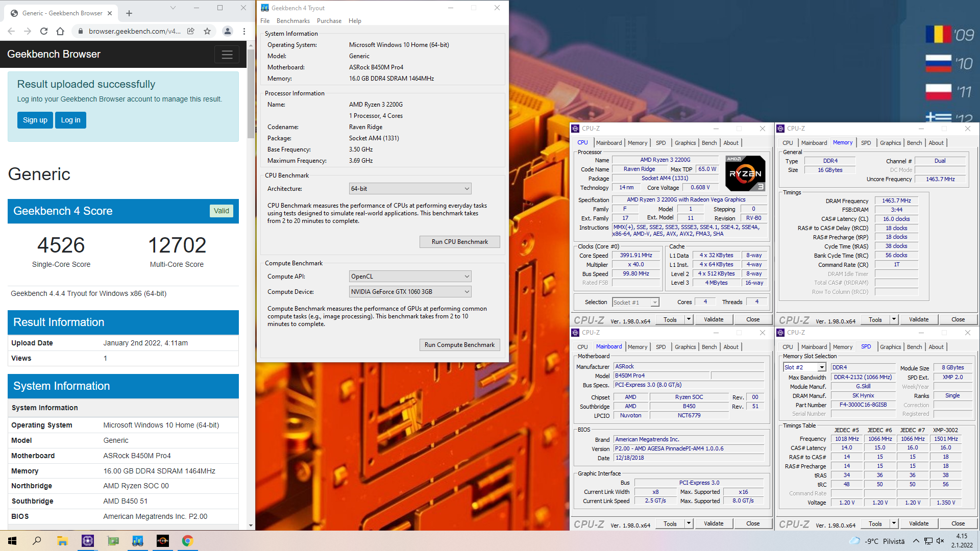This screenshot has height=551, width=980.
Task: Open the Ryzen app on the taskbar
Action: [x=163, y=541]
